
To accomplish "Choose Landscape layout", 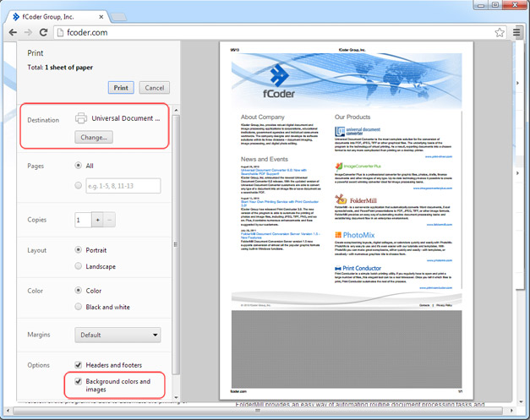I will 78,266.
